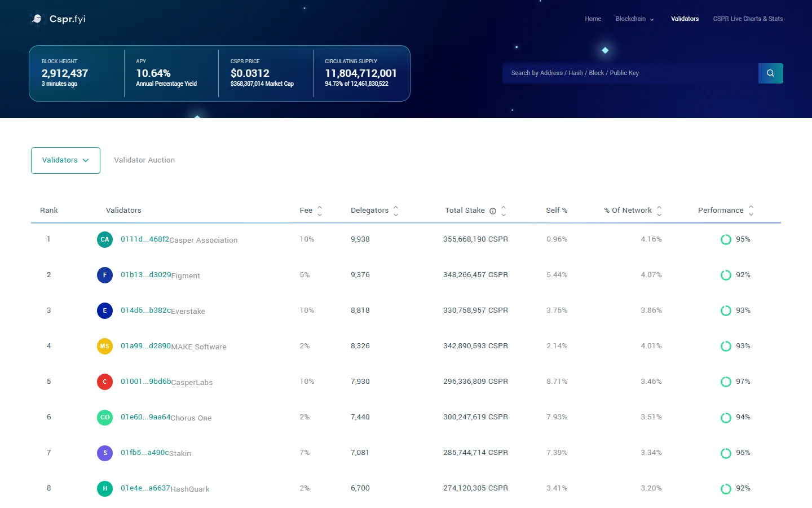Click the search magnifier button
Image resolution: width=812 pixels, height=508 pixels.
point(770,73)
